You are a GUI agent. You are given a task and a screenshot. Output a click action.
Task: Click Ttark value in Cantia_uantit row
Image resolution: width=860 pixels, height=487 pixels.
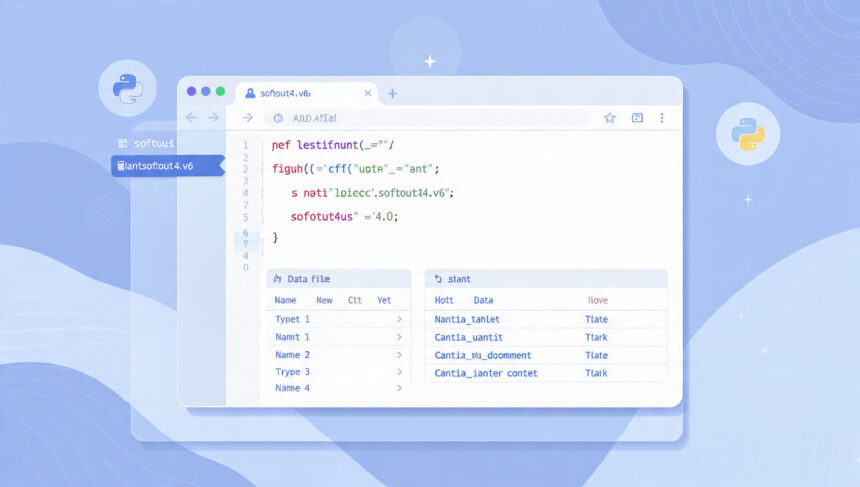[x=596, y=337]
